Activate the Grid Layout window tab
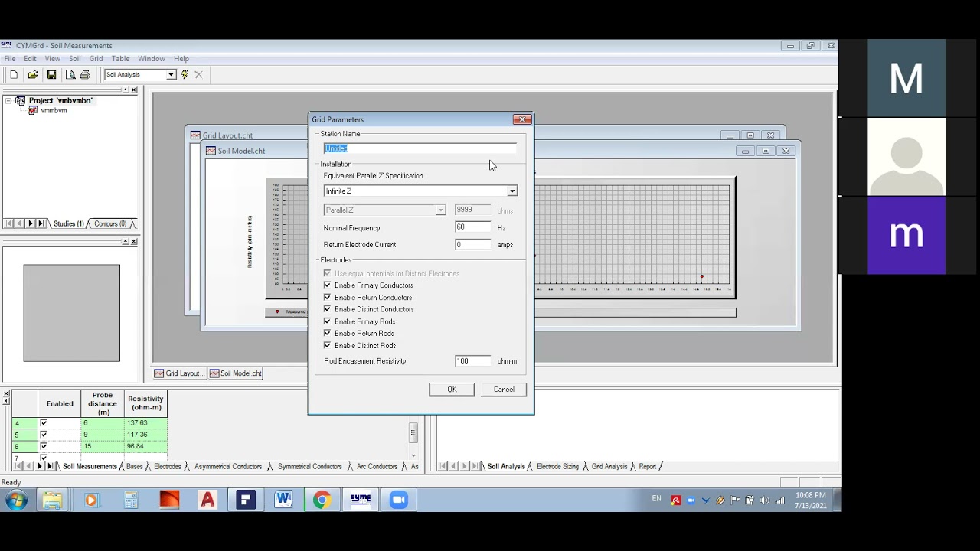 point(178,373)
